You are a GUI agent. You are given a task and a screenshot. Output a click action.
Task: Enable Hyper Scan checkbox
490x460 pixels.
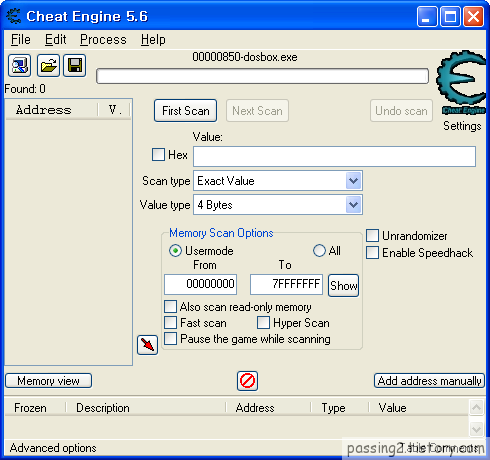click(263, 323)
